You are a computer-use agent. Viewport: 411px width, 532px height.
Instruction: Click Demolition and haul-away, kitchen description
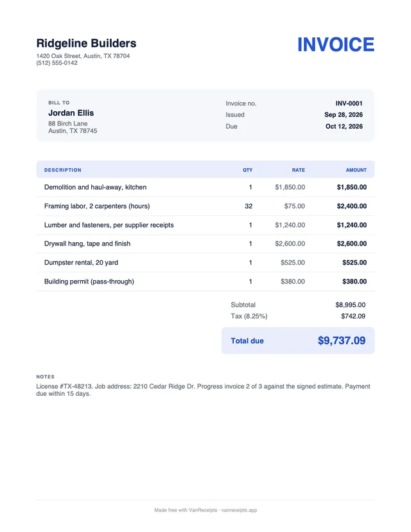click(x=95, y=187)
